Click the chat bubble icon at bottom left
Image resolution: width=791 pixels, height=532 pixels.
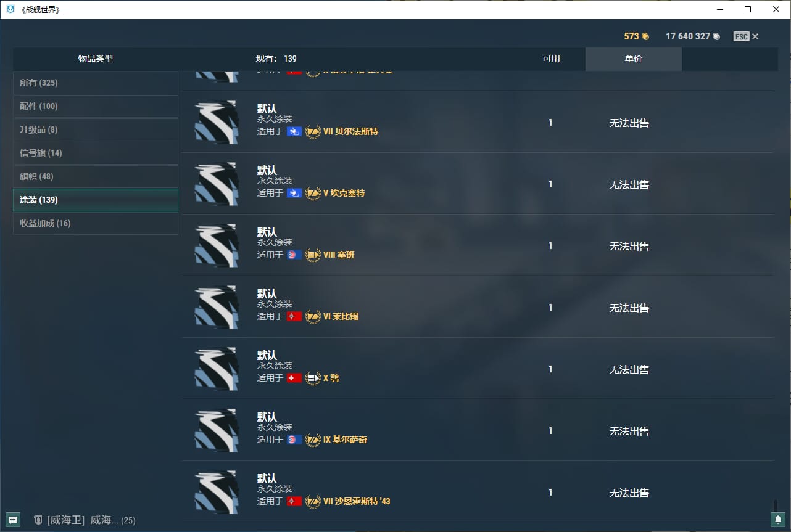(13, 520)
